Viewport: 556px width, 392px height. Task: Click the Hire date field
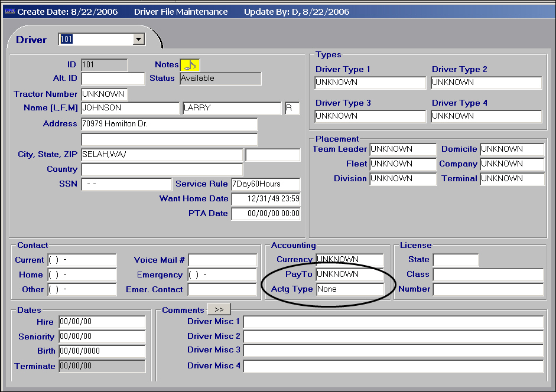[x=102, y=322]
